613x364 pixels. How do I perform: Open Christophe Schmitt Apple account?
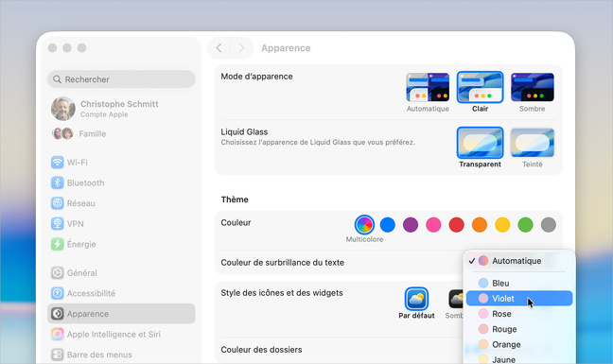point(121,109)
